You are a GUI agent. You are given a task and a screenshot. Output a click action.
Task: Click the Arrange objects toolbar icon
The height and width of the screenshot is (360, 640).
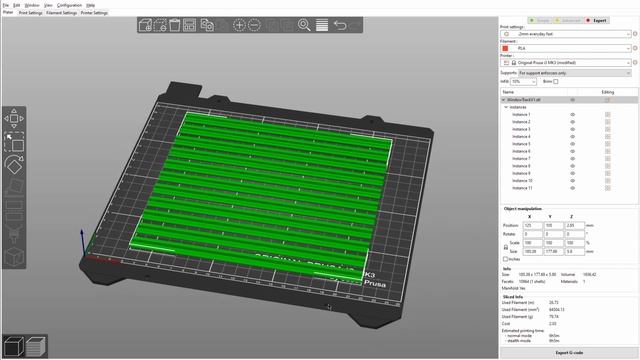(190, 25)
